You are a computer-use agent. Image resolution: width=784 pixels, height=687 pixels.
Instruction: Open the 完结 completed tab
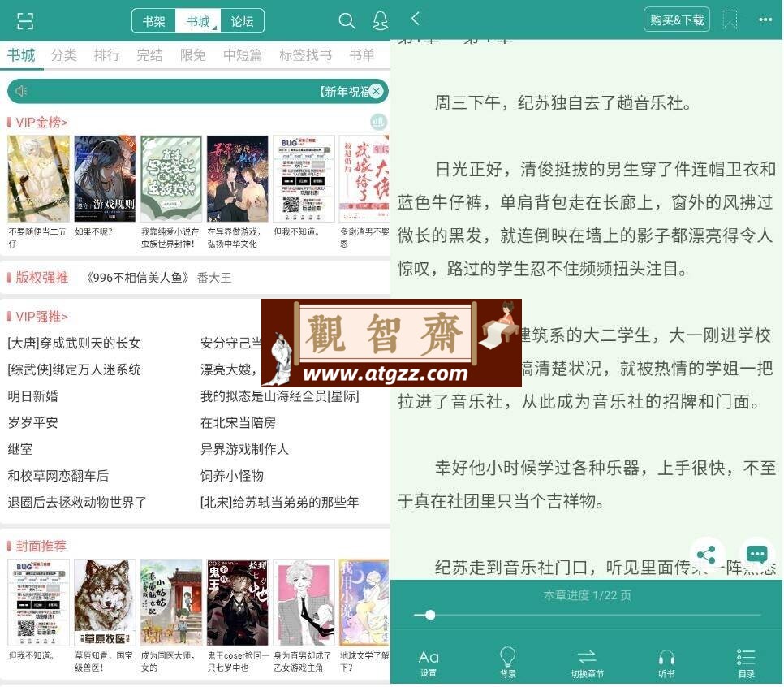(150, 54)
